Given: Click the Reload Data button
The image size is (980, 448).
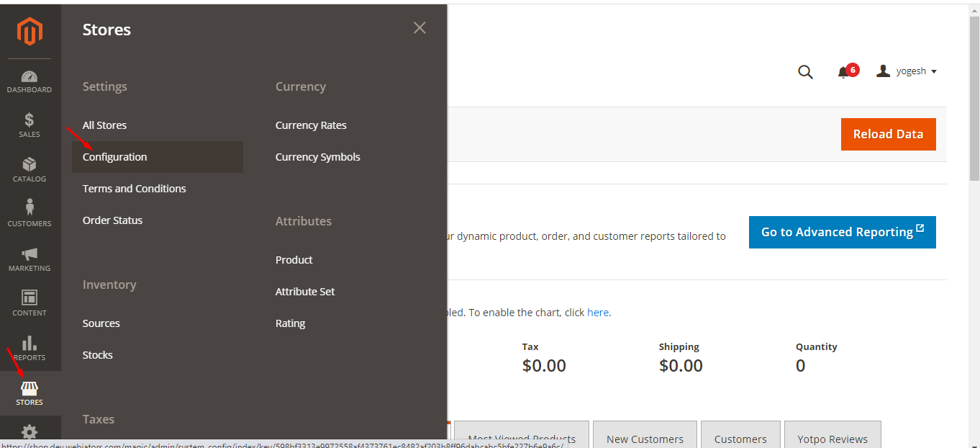Looking at the screenshot, I should [x=888, y=134].
